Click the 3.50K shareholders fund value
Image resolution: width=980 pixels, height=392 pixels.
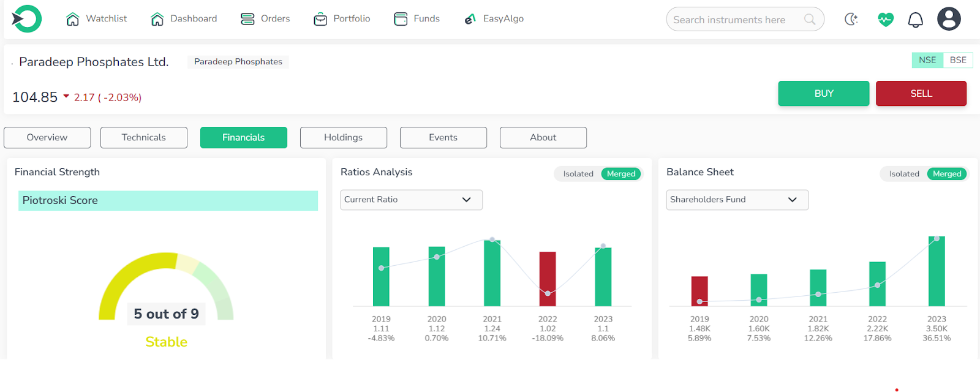point(937,329)
